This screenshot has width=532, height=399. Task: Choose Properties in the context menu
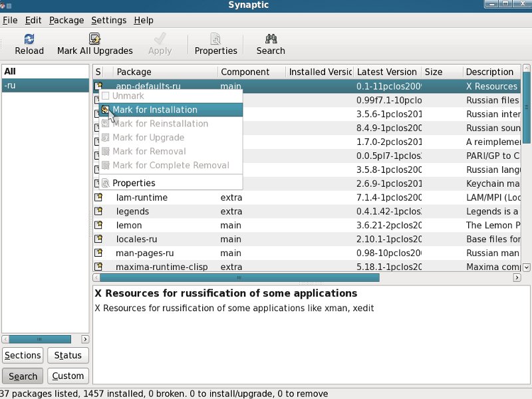tap(134, 183)
